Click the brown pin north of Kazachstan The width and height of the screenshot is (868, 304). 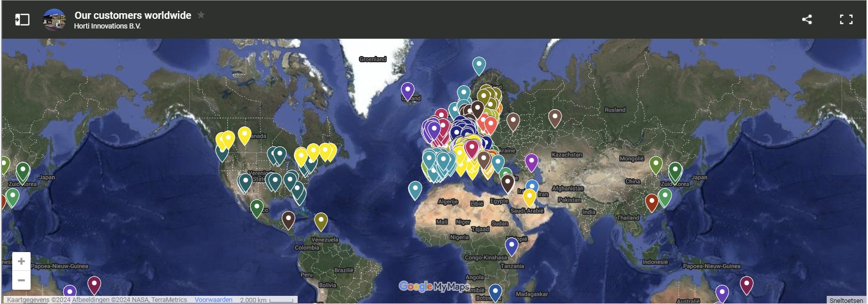pyautogui.click(x=555, y=117)
